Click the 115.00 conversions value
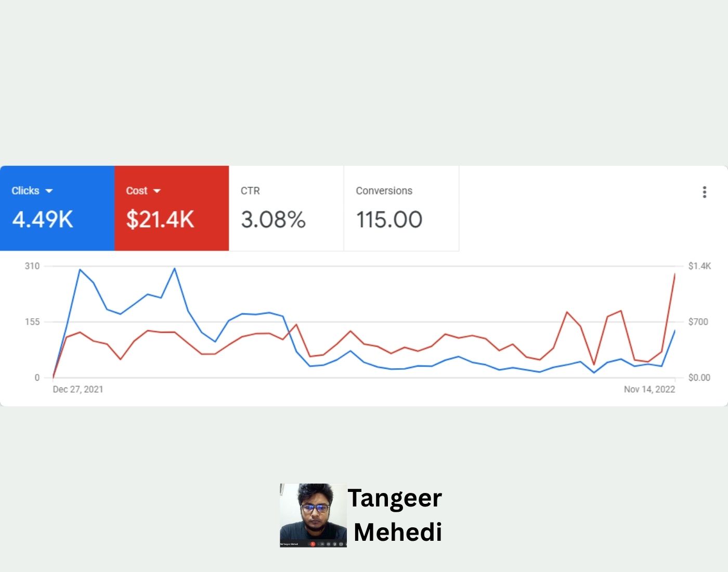This screenshot has width=728, height=572. pos(389,219)
